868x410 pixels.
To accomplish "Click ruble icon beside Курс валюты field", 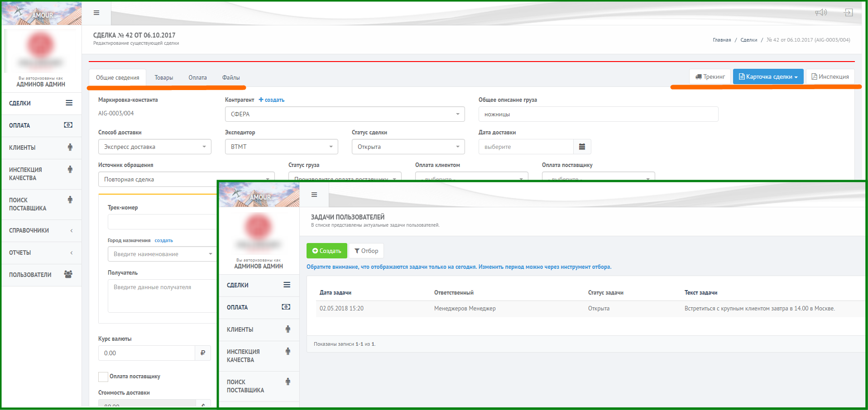I will (203, 353).
